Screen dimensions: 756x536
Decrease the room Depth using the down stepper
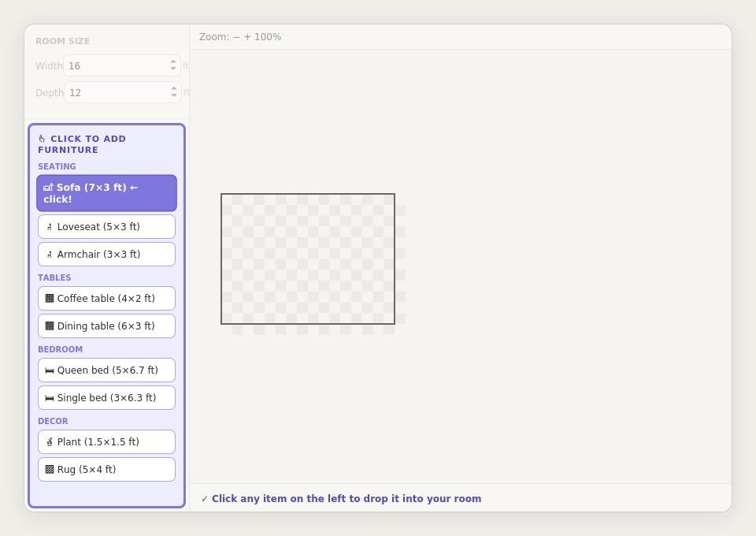[173, 96]
